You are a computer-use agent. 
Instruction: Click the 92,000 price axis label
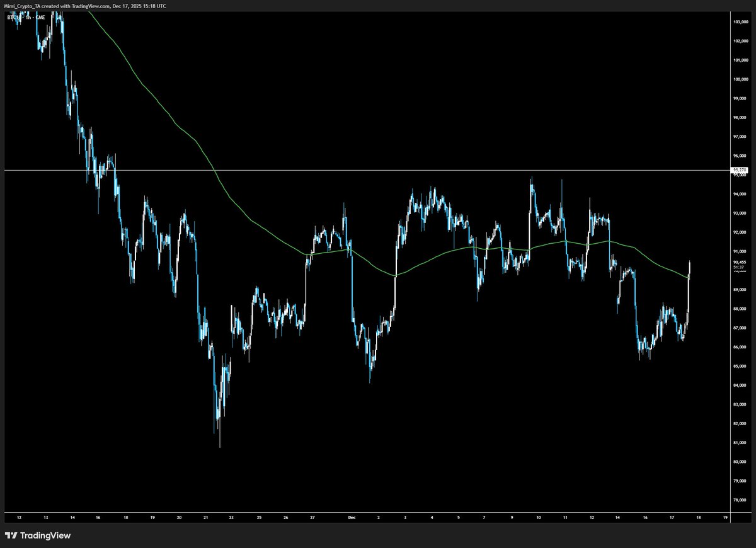tap(740, 232)
